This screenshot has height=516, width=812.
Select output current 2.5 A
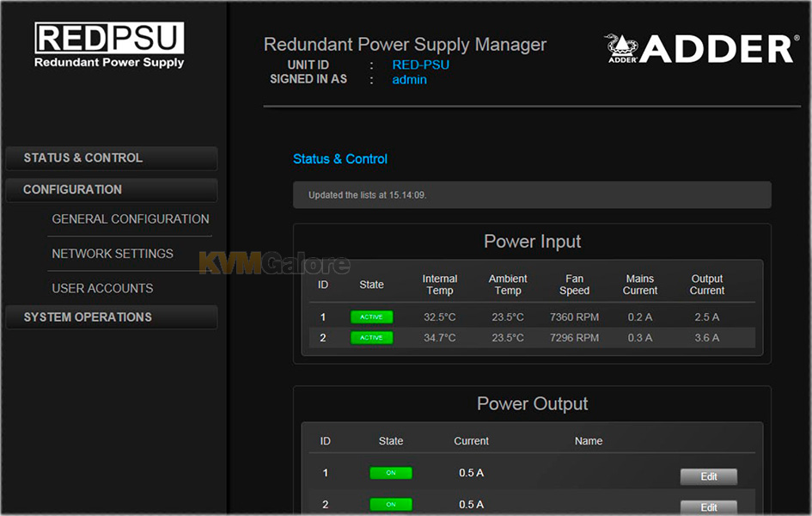point(707,317)
